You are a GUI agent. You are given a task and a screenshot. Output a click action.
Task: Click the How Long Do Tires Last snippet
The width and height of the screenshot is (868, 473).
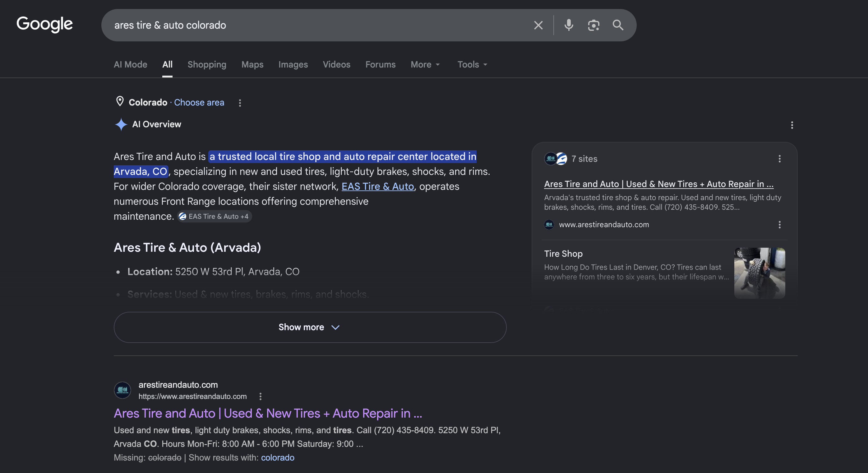[636, 272]
